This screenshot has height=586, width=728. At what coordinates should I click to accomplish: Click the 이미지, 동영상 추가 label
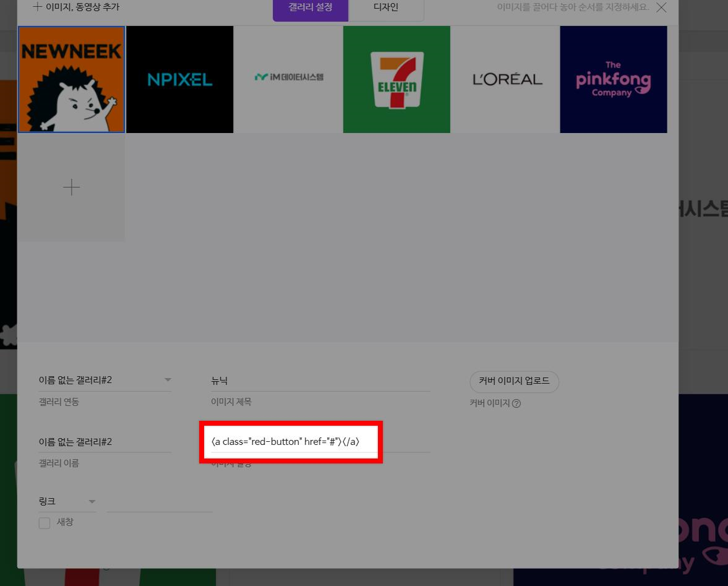coord(83,7)
